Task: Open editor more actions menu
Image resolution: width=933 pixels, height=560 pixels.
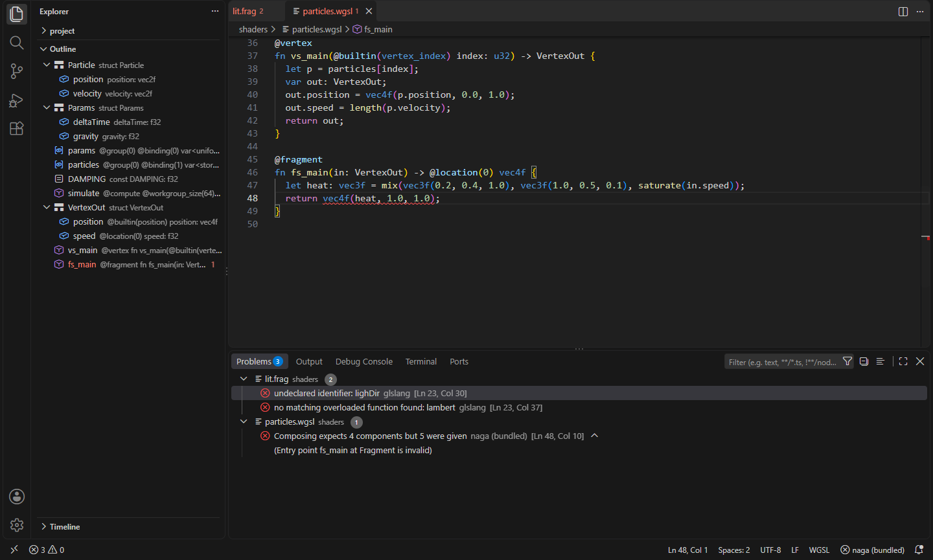Action: point(920,12)
